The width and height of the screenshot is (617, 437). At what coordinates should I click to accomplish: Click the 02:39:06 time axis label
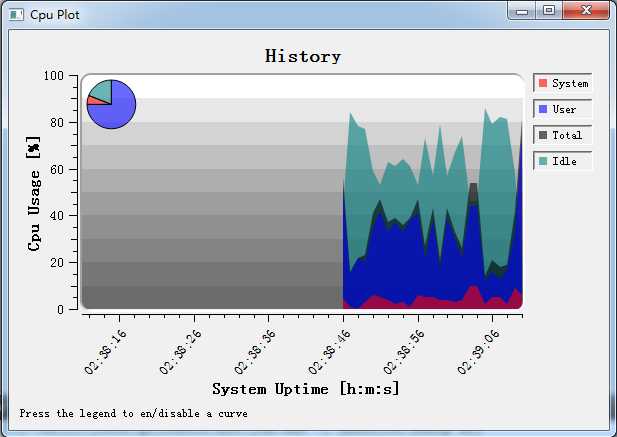point(478,352)
